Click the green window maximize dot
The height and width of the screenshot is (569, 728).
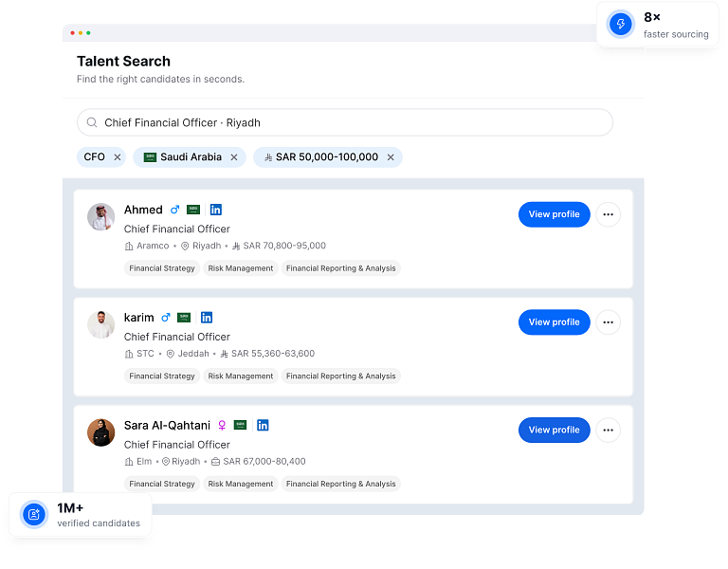pos(88,33)
